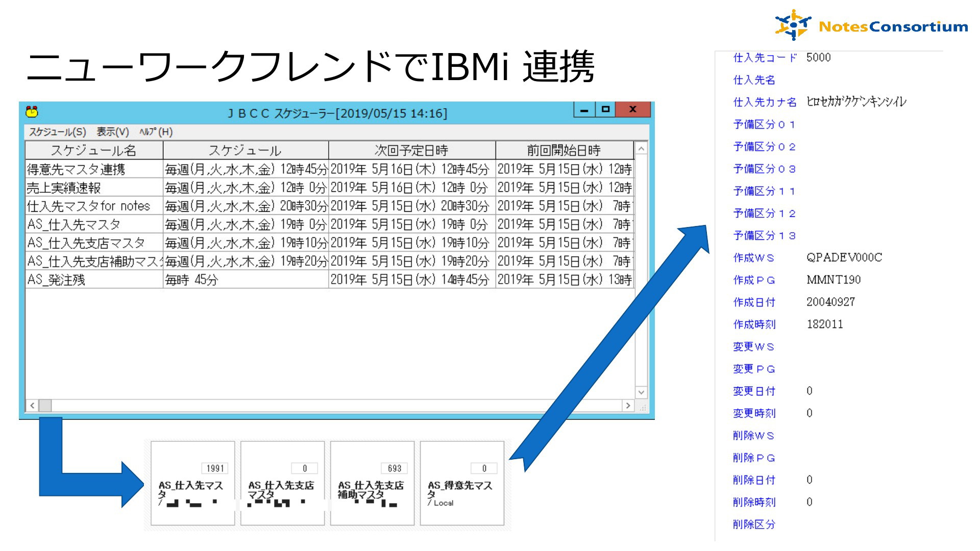Image resolution: width=980 pixels, height=551 pixels.
Task: Click the スケジュール column header
Action: [x=246, y=151]
